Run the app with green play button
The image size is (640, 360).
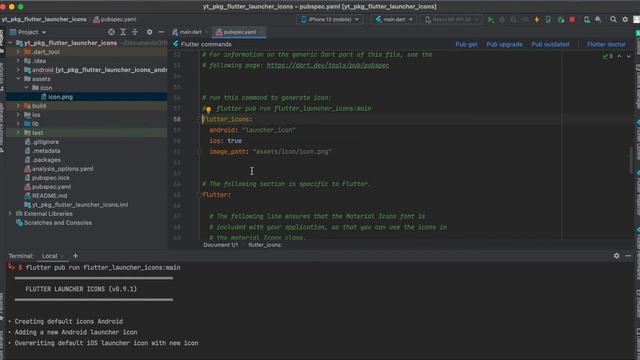point(491,20)
